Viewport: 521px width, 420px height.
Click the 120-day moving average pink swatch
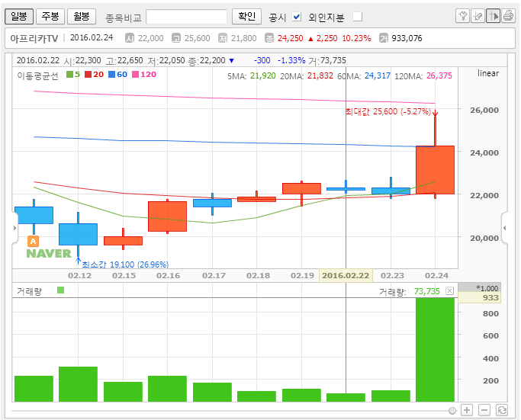click(x=135, y=75)
